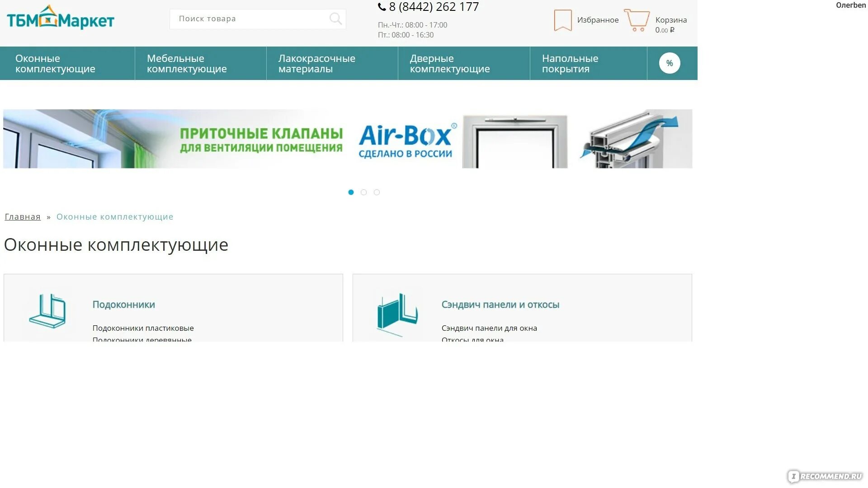Open Мебельные комплектующие menu
Viewport: 868px width, 488px height.
(201, 63)
